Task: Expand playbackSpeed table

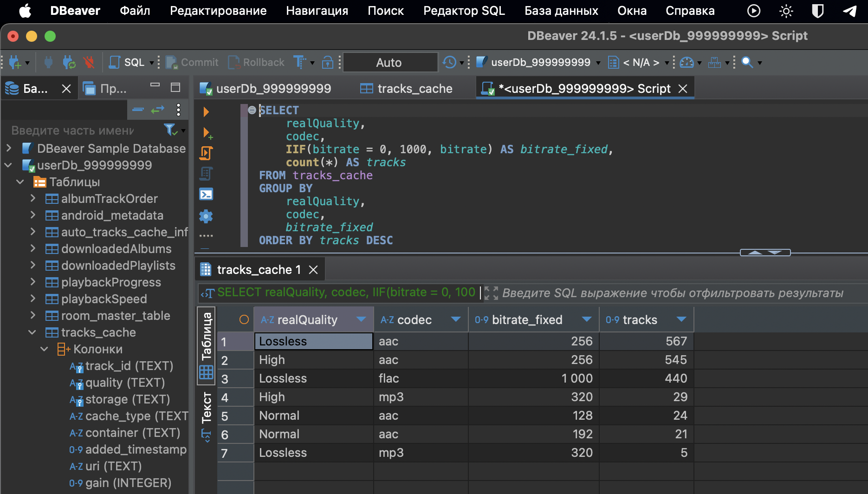Action: tap(32, 299)
